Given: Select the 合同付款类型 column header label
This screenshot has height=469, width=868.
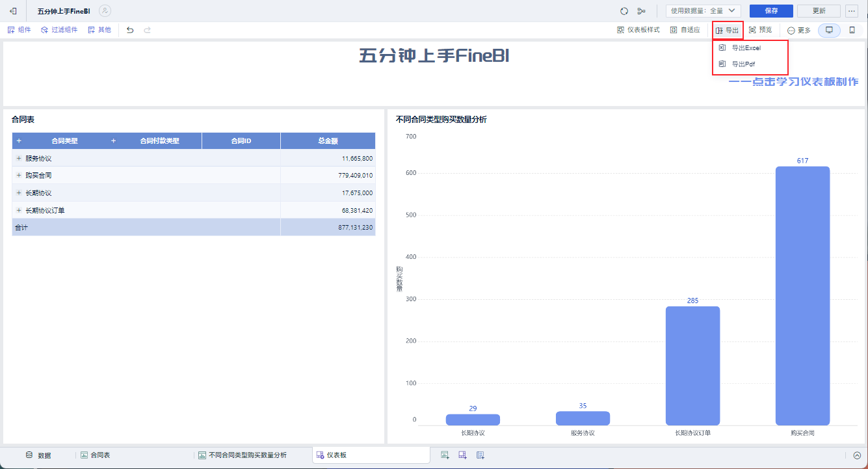Looking at the screenshot, I should [x=159, y=141].
